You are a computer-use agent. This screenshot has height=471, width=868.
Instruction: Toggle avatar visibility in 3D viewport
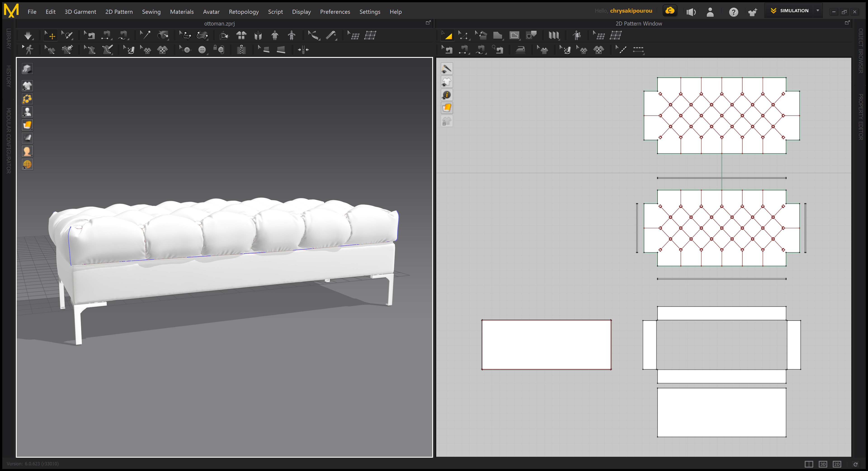coord(27,111)
